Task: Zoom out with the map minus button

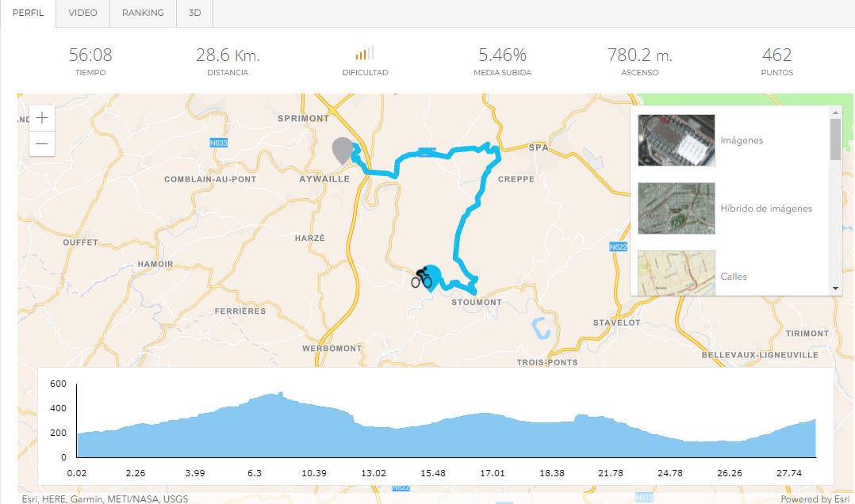Action: (x=42, y=144)
